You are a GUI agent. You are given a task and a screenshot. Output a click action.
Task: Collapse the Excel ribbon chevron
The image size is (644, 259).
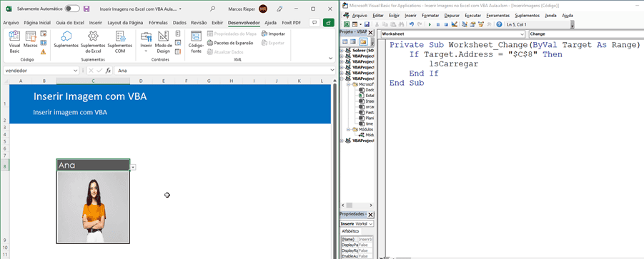coord(331,59)
